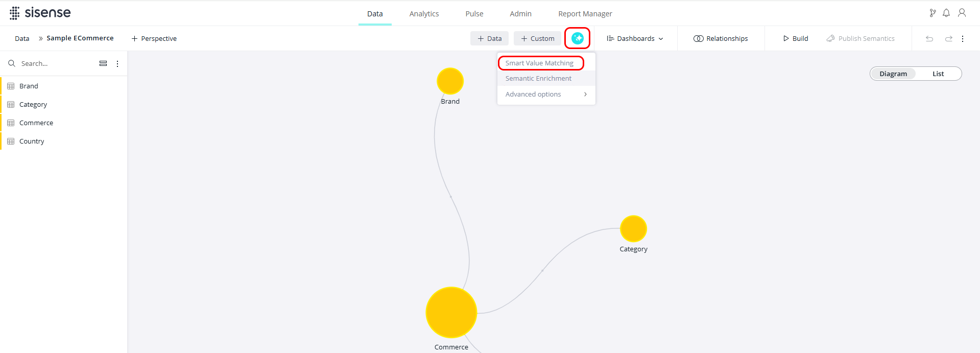Go to the Analytics tab
This screenshot has height=353, width=980.
click(424, 14)
